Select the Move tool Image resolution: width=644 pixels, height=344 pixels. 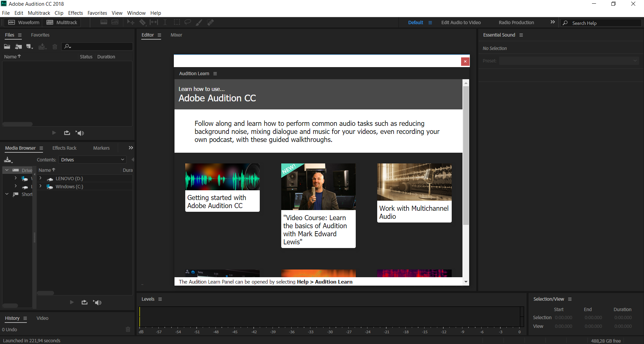point(131,22)
